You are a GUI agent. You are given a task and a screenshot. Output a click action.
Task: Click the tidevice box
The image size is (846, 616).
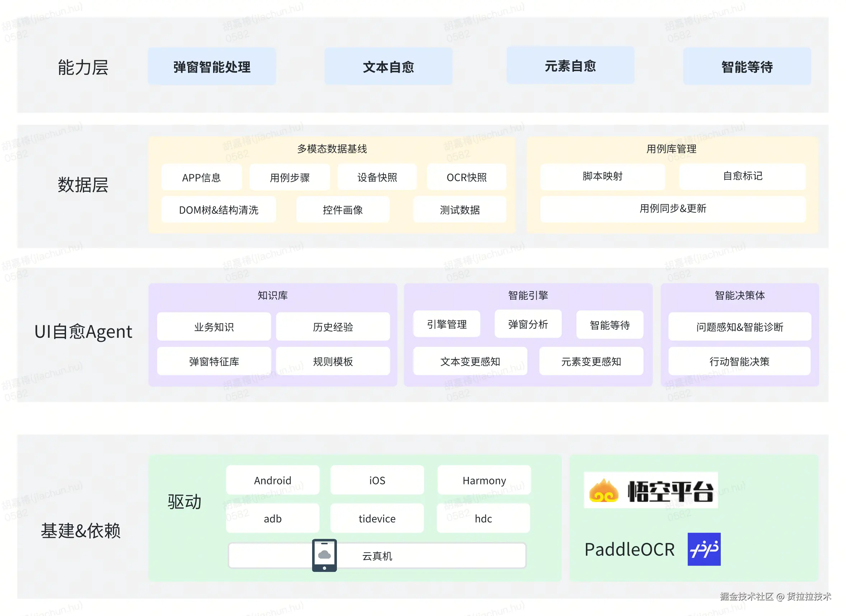pos(377,518)
